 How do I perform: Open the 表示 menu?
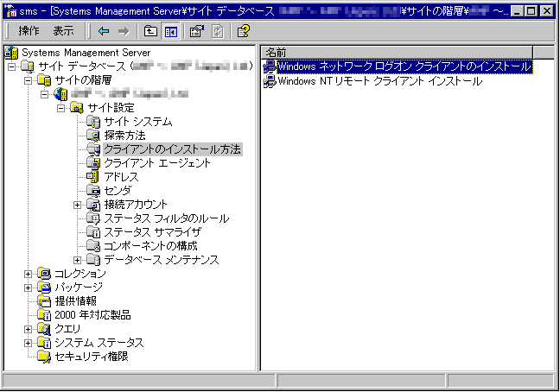pyautogui.click(x=64, y=31)
